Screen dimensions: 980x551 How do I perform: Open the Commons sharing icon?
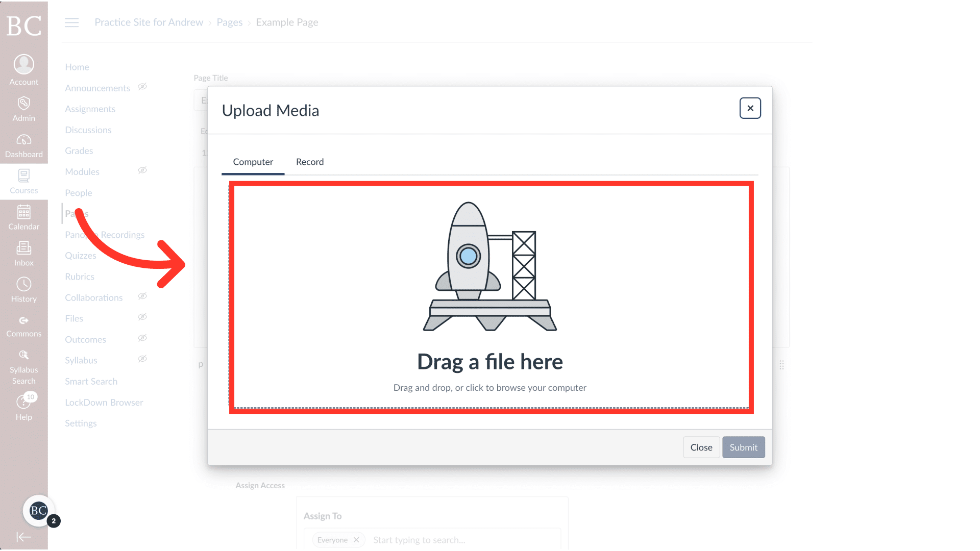pos(23,321)
